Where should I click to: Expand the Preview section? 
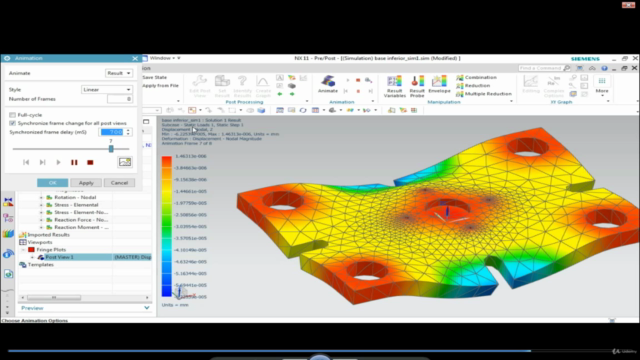[x=147, y=308]
